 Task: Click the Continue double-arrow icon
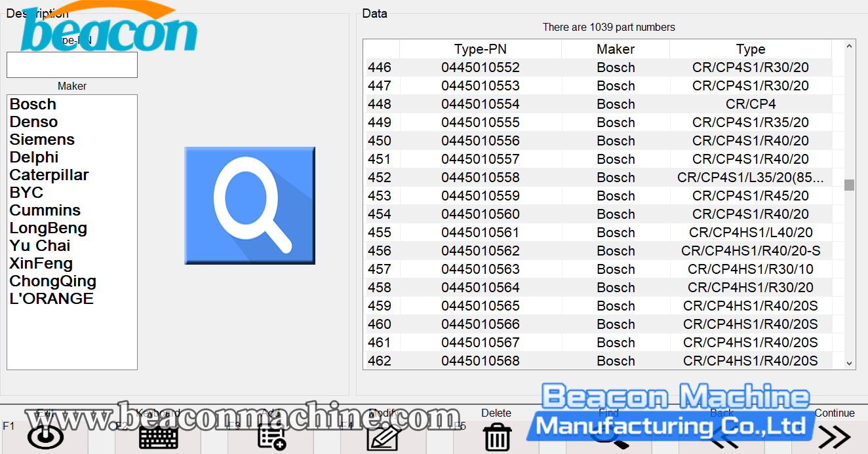[x=835, y=436]
